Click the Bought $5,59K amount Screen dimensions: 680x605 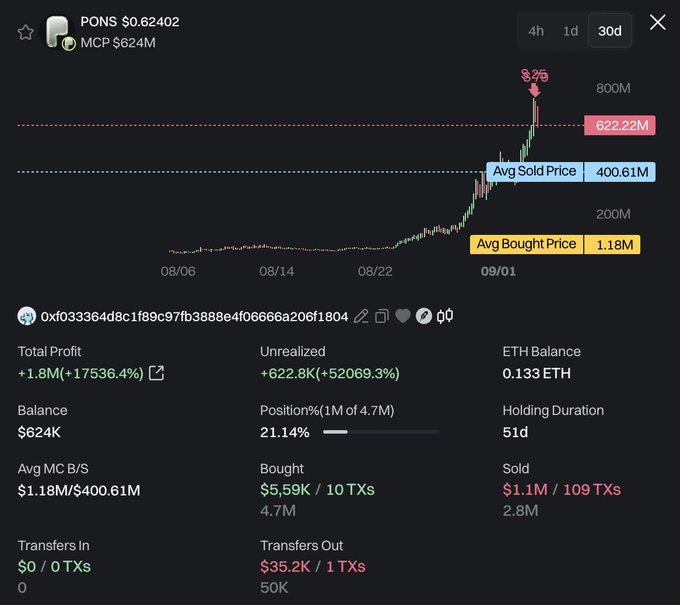(x=285, y=490)
